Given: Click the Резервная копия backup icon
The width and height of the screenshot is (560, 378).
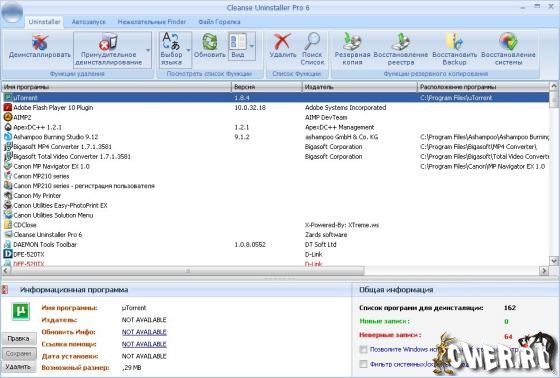Looking at the screenshot, I should pyautogui.click(x=352, y=42).
